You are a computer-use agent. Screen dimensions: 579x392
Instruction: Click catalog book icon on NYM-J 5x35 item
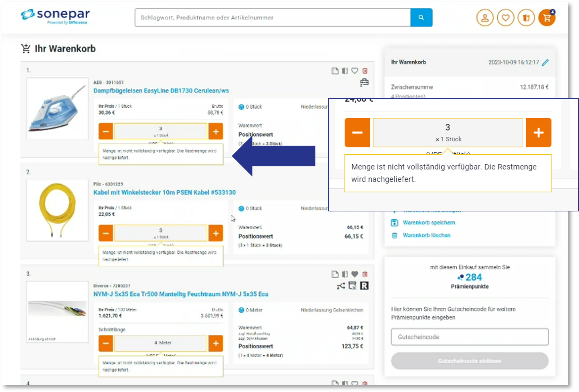(x=345, y=274)
